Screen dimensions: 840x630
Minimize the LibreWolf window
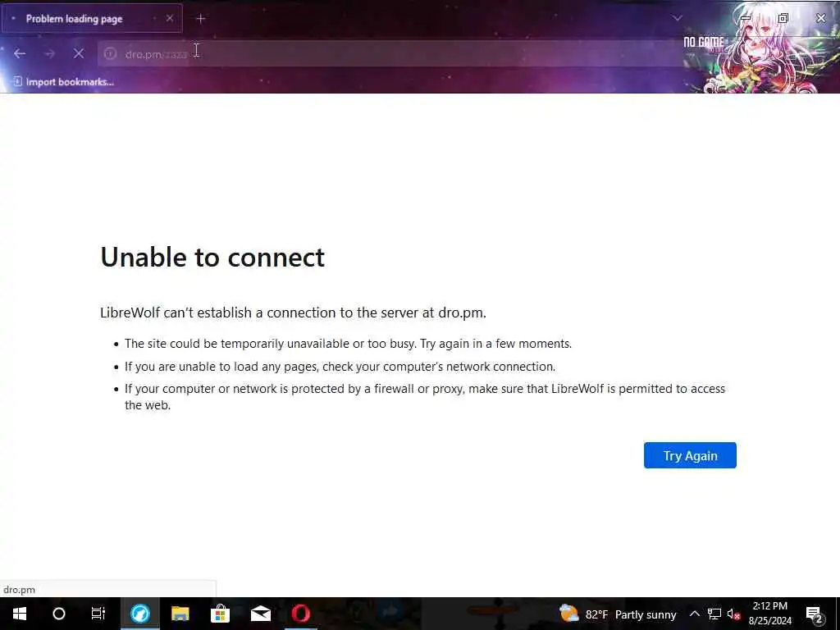(745, 18)
